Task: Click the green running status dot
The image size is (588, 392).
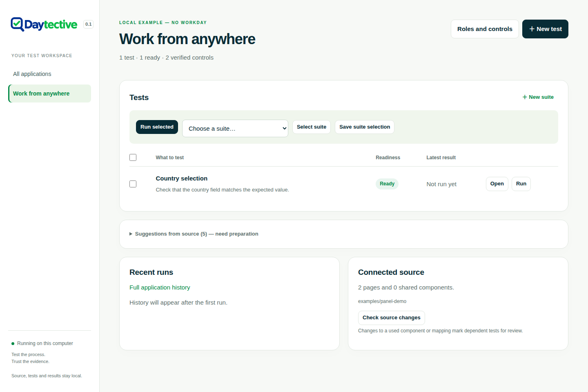Action: coord(13,343)
